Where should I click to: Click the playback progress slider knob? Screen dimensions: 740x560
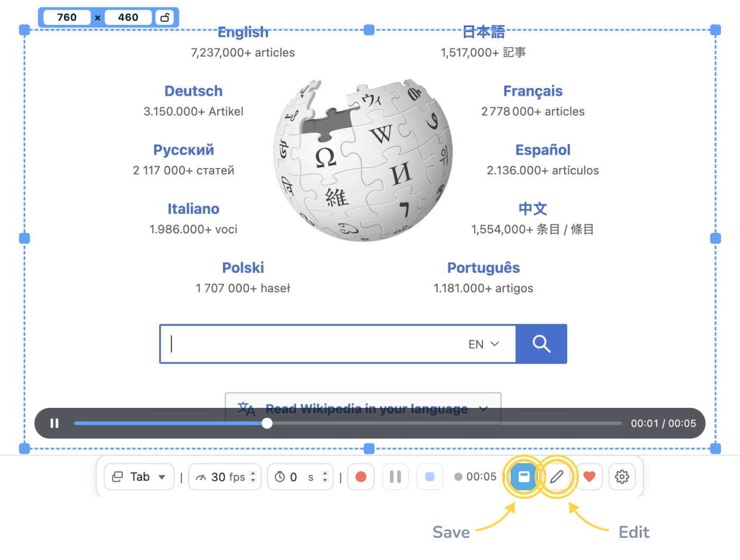click(x=267, y=423)
